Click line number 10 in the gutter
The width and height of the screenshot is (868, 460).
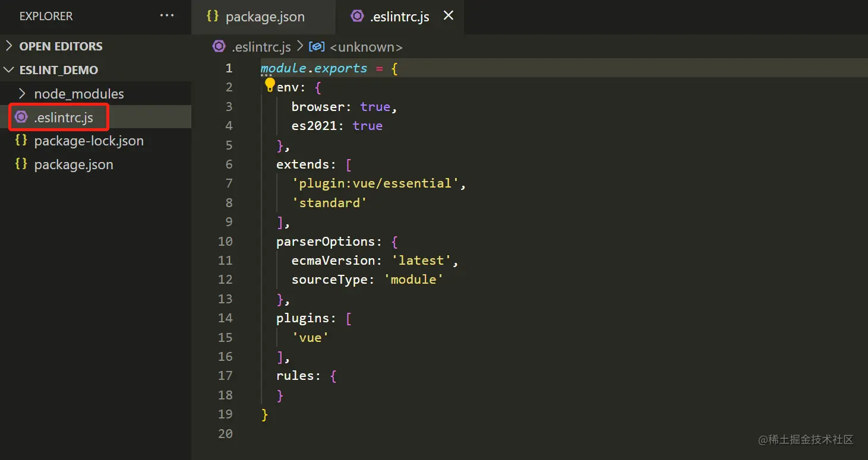225,242
